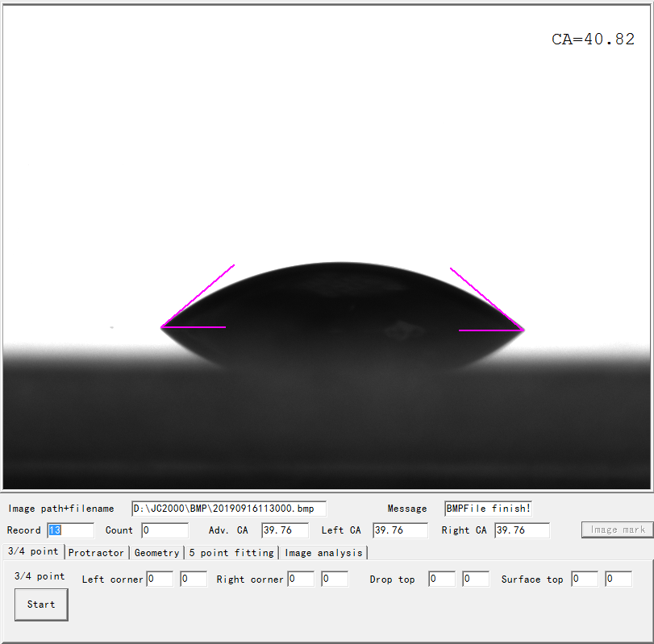Viewport: 654px width, 644px height.
Task: Click the Image mark button
Action: coord(617,530)
